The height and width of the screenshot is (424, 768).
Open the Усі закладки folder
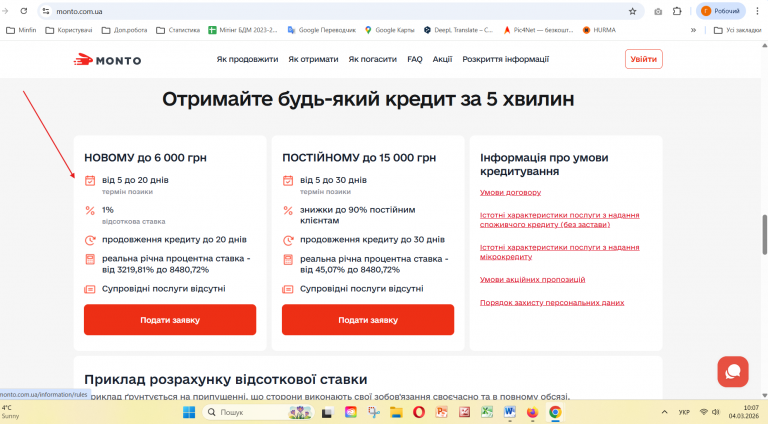tap(738, 30)
